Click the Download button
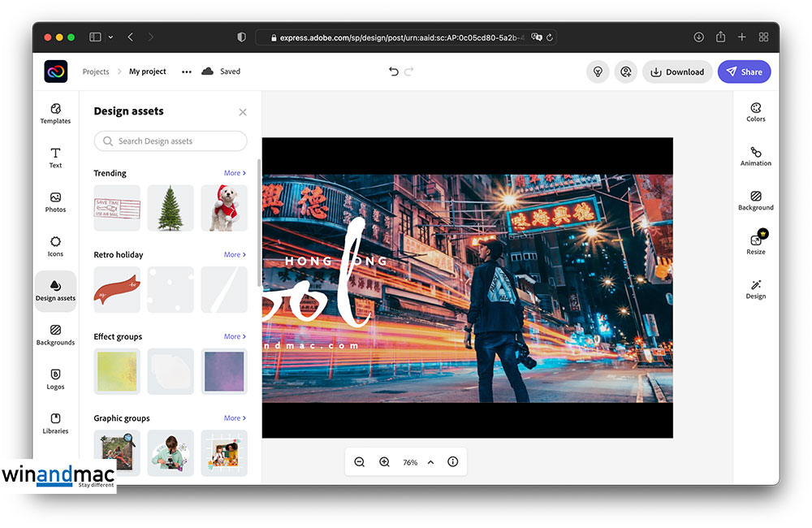 [x=677, y=71]
